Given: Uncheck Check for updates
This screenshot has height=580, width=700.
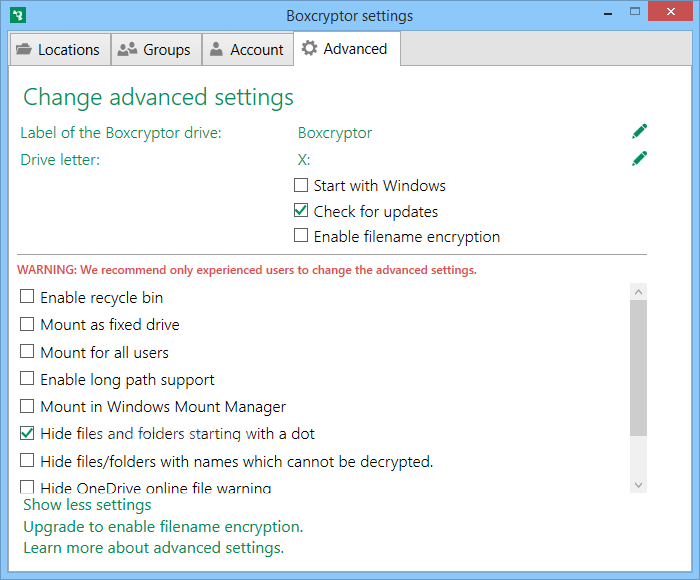Looking at the screenshot, I should pyautogui.click(x=301, y=211).
